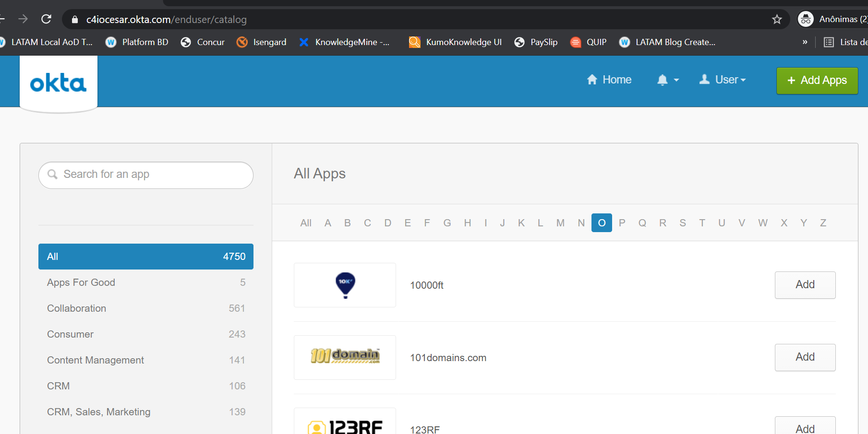Select the All category with 4750 apps
This screenshot has height=434, width=868.
tap(146, 257)
